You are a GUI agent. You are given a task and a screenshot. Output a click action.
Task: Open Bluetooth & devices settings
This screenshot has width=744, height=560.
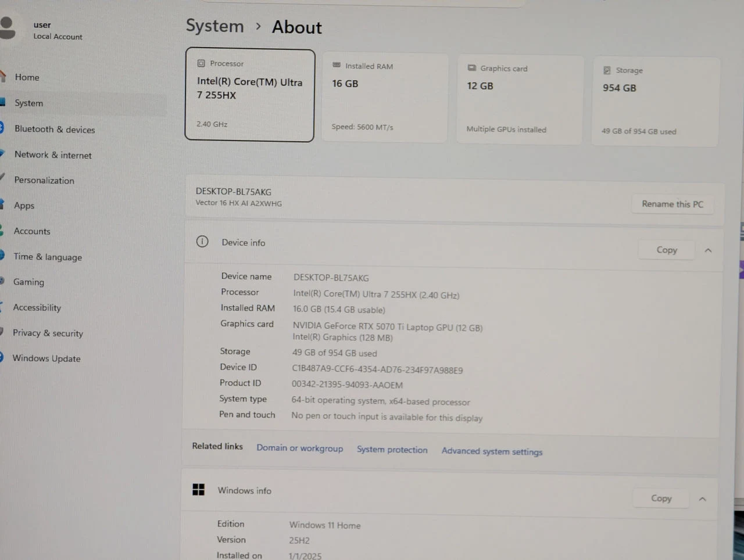pyautogui.click(x=55, y=129)
